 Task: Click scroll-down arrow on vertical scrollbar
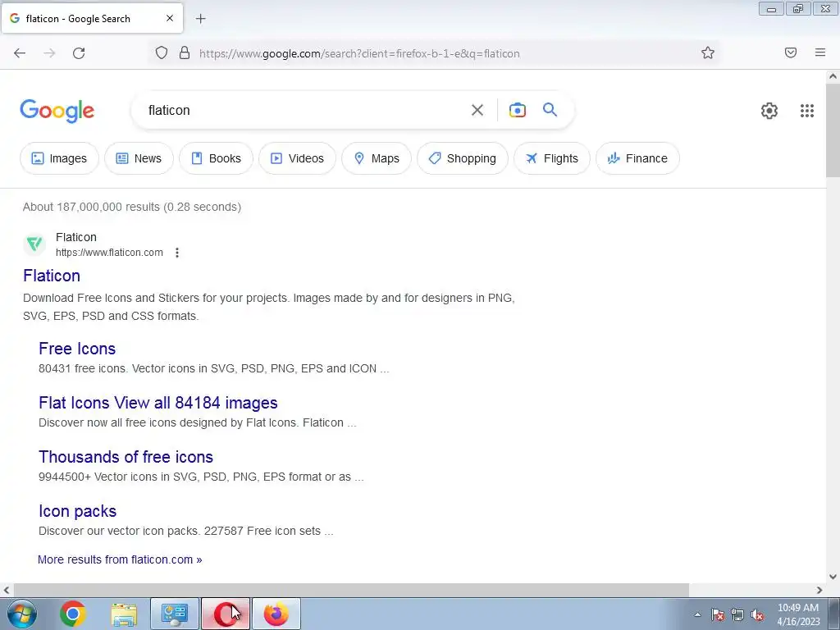click(833, 577)
